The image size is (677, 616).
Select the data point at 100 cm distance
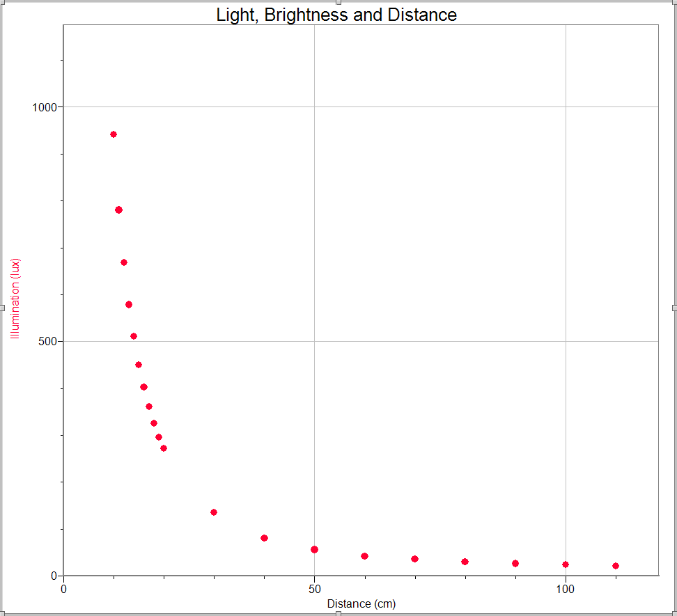coord(566,564)
